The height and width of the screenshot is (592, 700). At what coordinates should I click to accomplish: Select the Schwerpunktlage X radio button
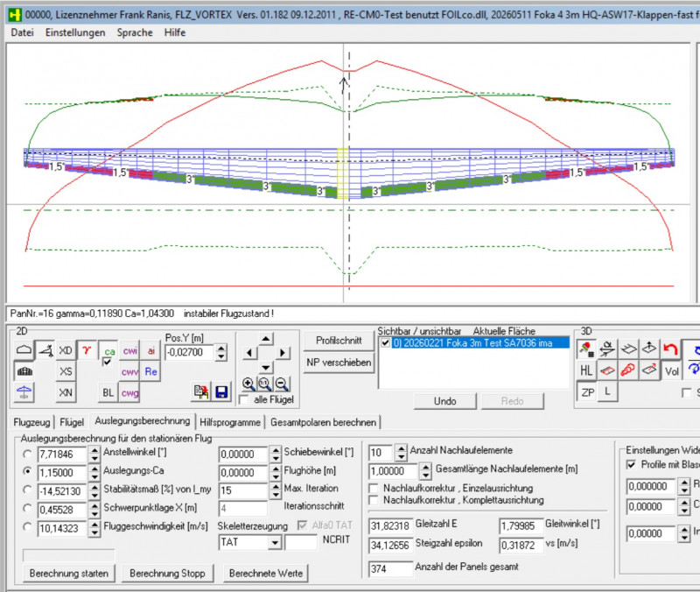point(27,508)
